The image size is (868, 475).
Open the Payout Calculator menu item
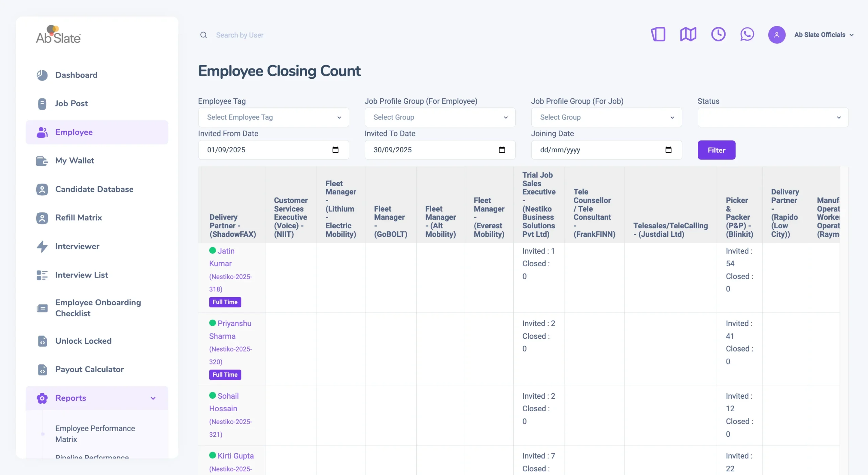pyautogui.click(x=90, y=369)
